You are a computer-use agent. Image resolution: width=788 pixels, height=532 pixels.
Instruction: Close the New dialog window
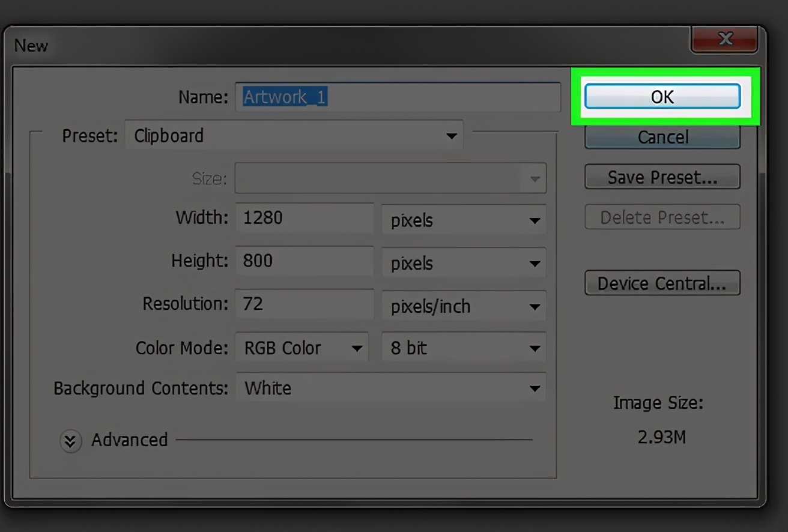(x=725, y=40)
